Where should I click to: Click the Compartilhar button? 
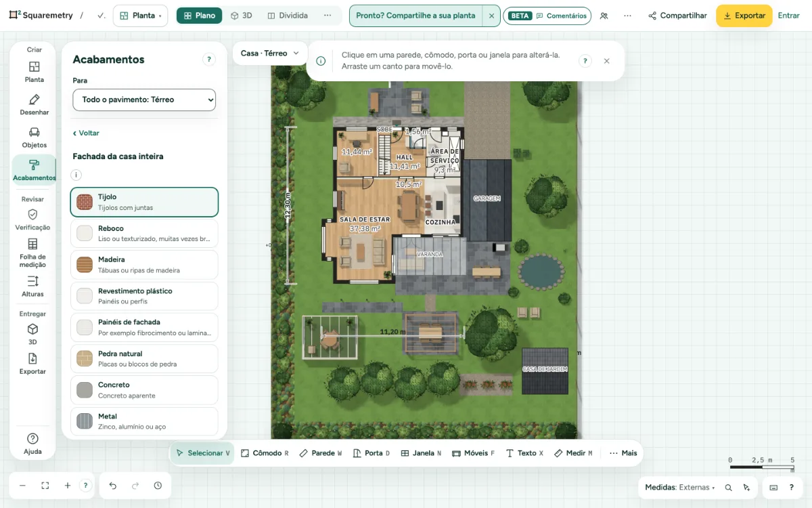pos(677,16)
